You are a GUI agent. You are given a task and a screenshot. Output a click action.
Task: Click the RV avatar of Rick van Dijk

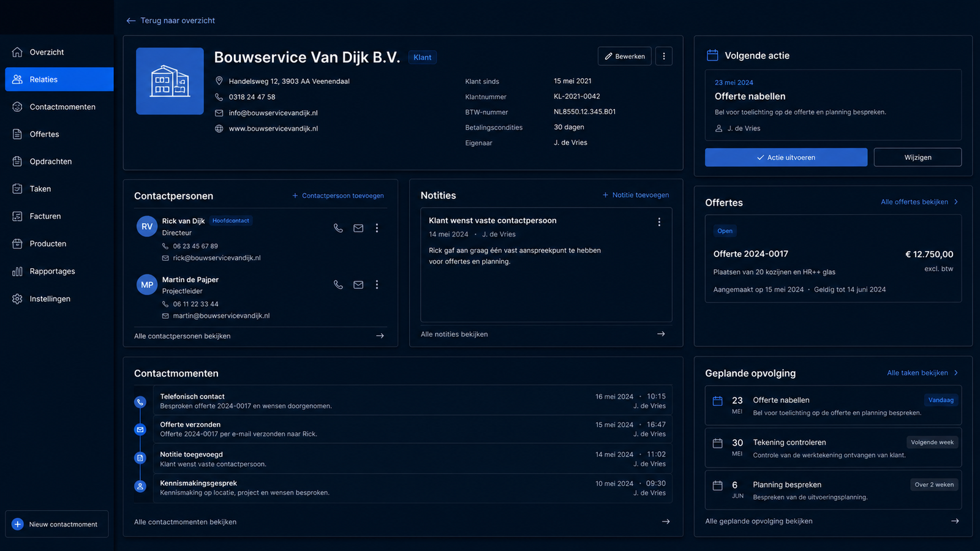point(147,227)
